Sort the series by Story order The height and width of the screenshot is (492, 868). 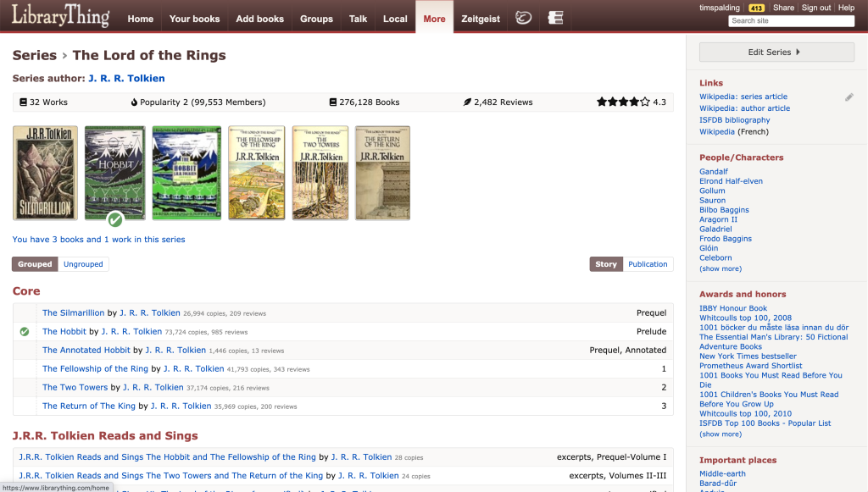pyautogui.click(x=606, y=264)
